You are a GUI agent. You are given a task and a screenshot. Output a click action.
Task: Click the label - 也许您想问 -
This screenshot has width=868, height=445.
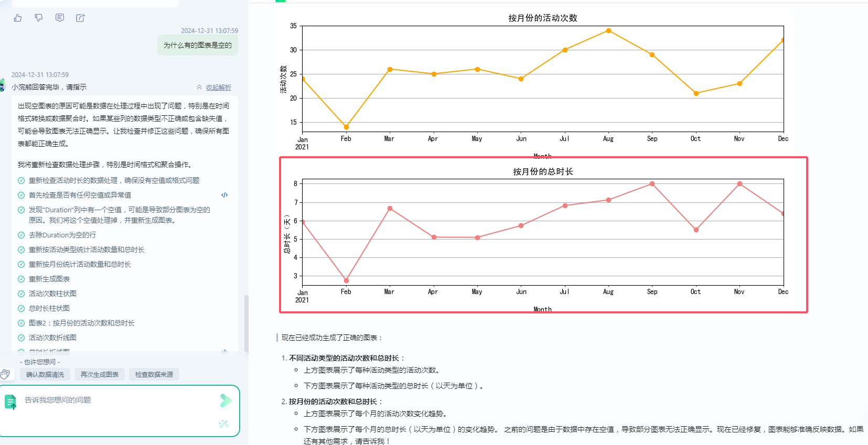pyautogui.click(x=40, y=362)
